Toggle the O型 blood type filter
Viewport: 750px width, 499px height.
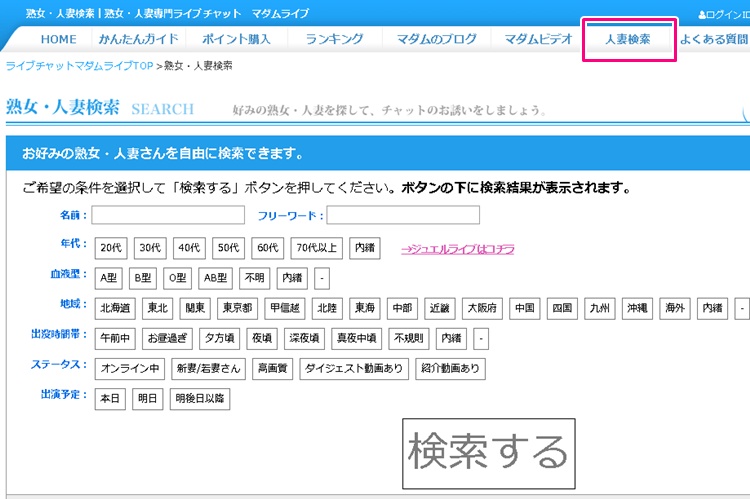(x=177, y=278)
